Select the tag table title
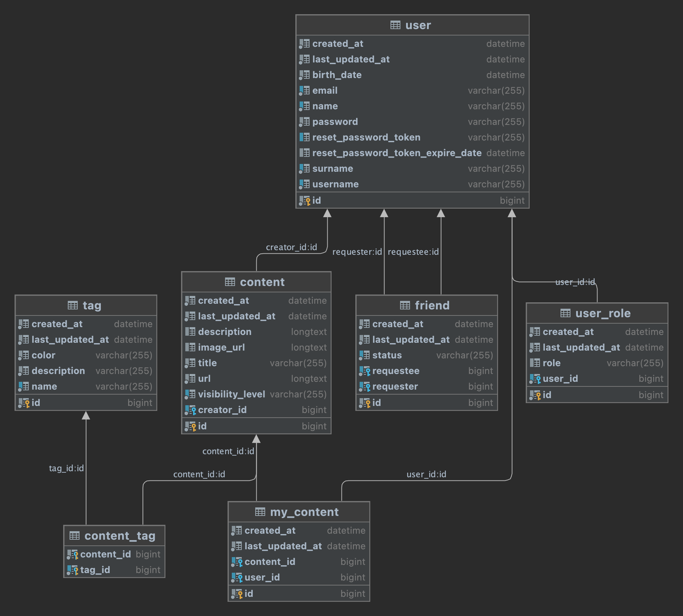Image resolution: width=683 pixels, height=616 pixels. (x=92, y=306)
